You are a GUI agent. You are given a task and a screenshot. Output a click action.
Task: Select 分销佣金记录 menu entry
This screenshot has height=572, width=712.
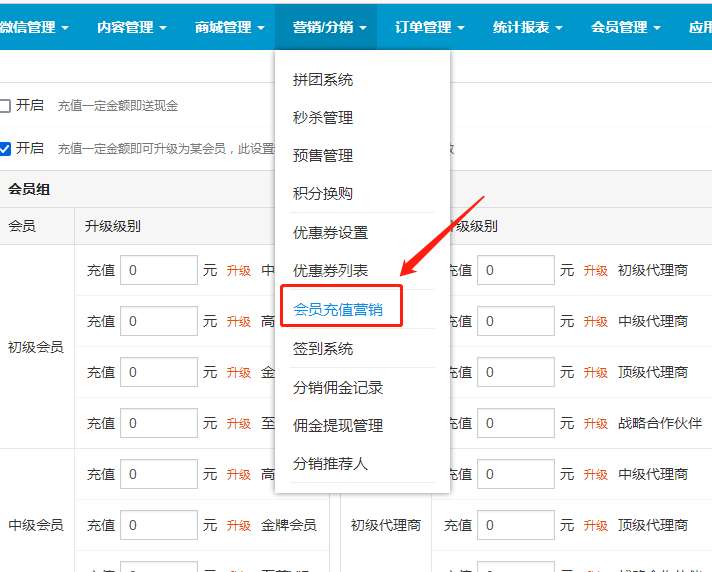click(x=338, y=387)
